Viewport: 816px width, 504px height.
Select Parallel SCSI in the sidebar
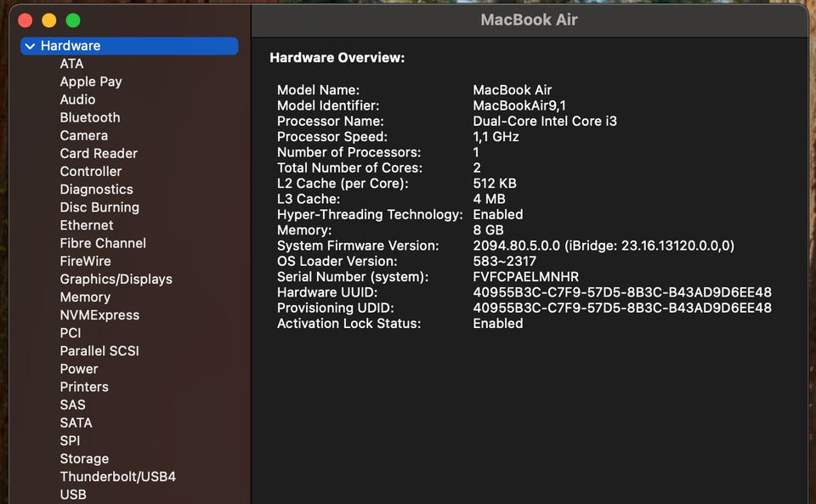click(x=99, y=351)
